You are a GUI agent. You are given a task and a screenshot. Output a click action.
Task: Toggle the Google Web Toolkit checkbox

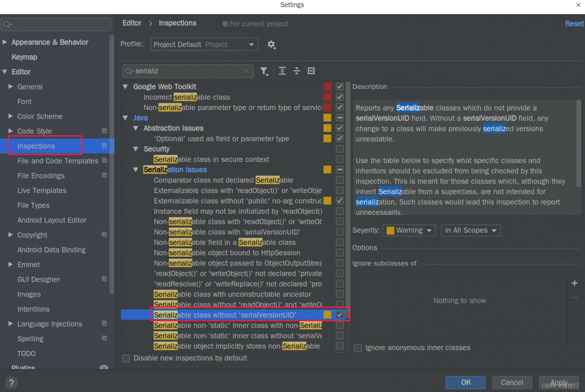(340, 86)
